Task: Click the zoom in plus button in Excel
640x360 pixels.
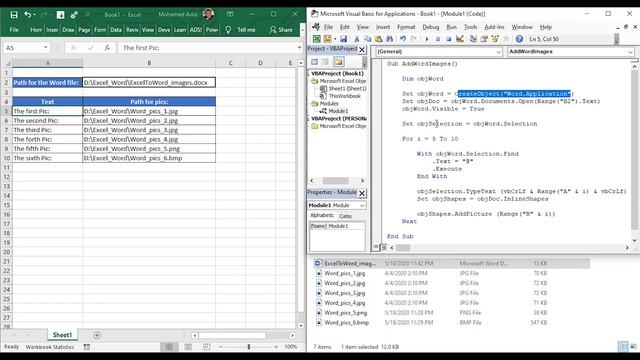Action: [276, 347]
